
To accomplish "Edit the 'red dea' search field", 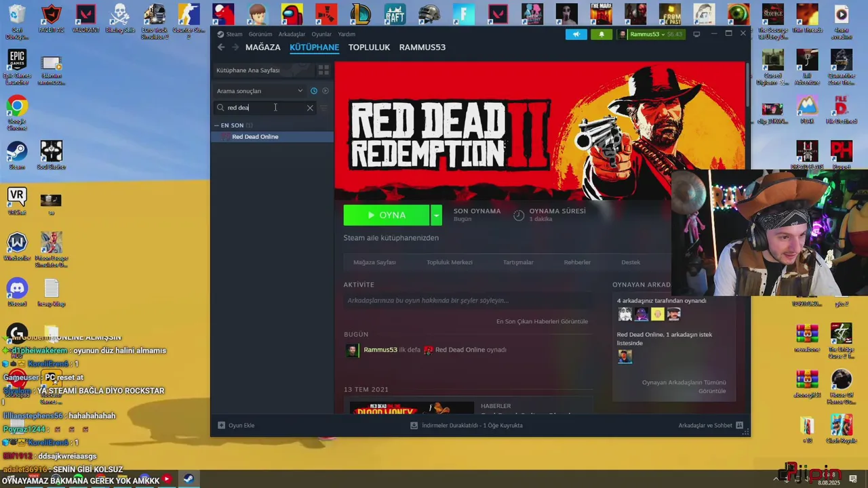I will click(x=264, y=108).
